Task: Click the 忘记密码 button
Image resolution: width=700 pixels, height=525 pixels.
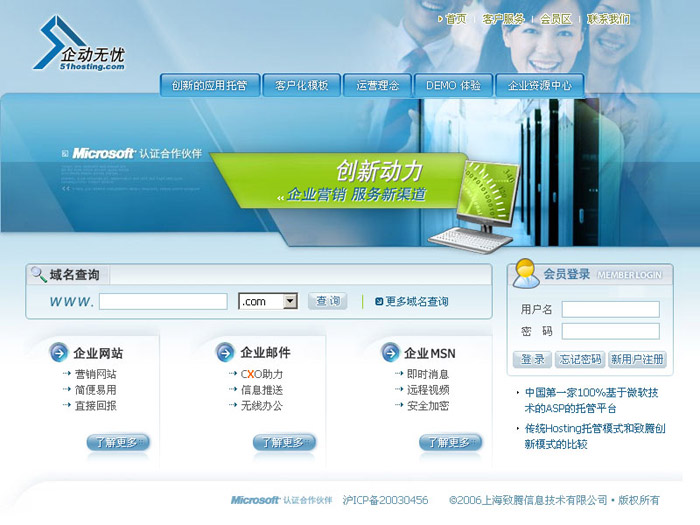Action: pyautogui.click(x=580, y=359)
